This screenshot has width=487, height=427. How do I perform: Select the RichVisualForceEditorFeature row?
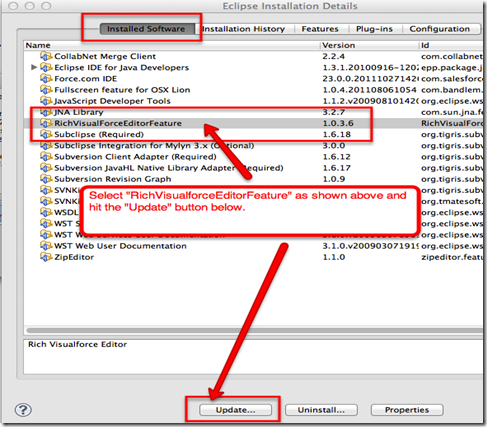[x=253, y=123]
